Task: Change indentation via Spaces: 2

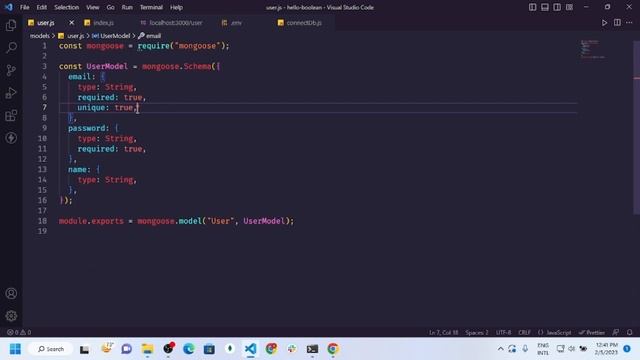Action: pyautogui.click(x=477, y=332)
